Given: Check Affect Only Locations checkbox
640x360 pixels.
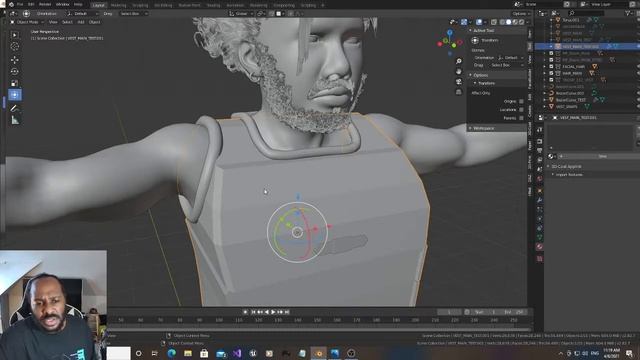Looking at the screenshot, I should (x=521, y=110).
